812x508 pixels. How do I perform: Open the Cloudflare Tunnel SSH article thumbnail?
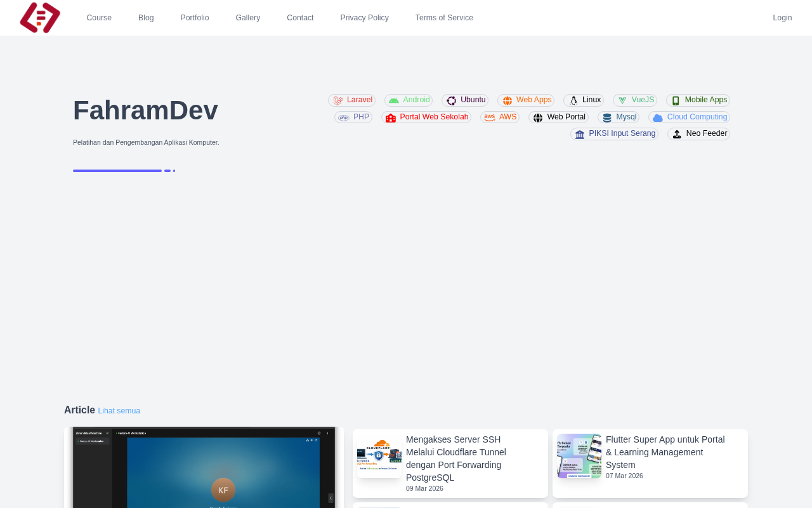click(379, 456)
